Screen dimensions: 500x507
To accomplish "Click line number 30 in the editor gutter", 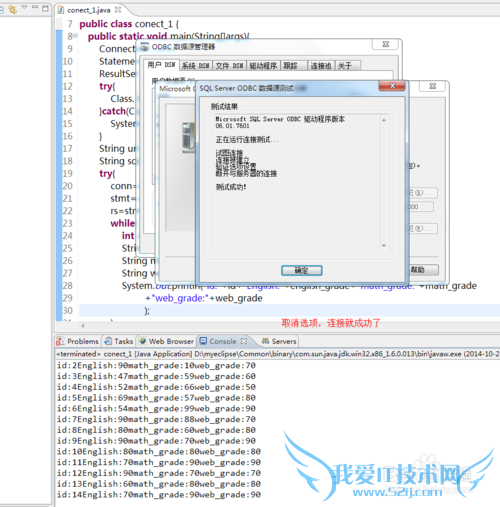I will click(x=68, y=311).
